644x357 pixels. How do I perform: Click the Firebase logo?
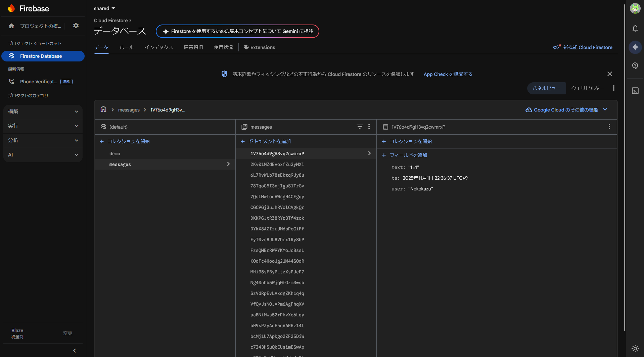coord(28,8)
